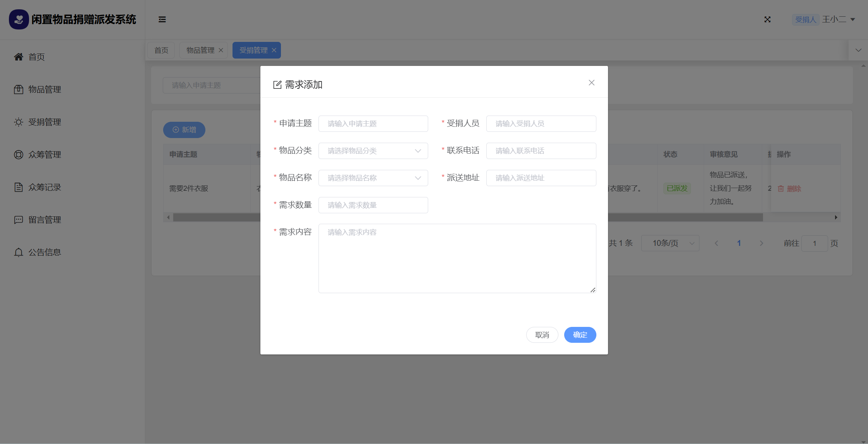The width and height of the screenshot is (868, 444).
Task: Click the home icon beside 首页 in sidebar
Action: (18, 57)
